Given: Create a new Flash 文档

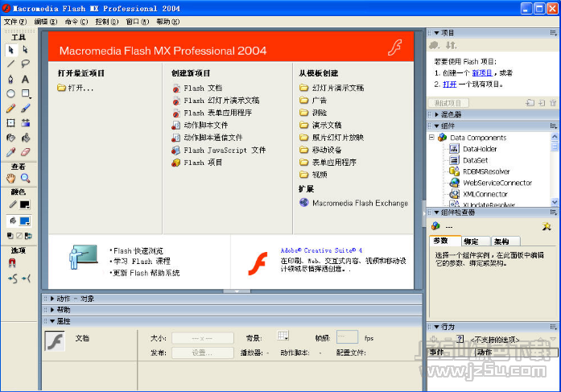Looking at the screenshot, I should tap(197, 89).
